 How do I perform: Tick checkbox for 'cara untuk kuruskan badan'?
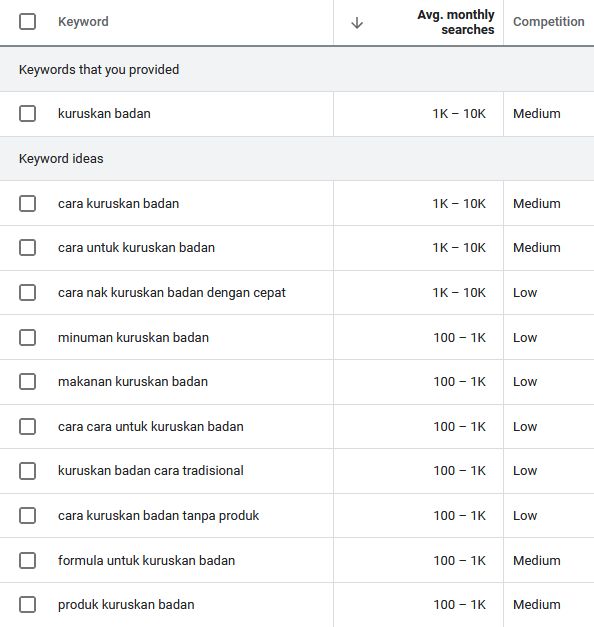point(28,248)
